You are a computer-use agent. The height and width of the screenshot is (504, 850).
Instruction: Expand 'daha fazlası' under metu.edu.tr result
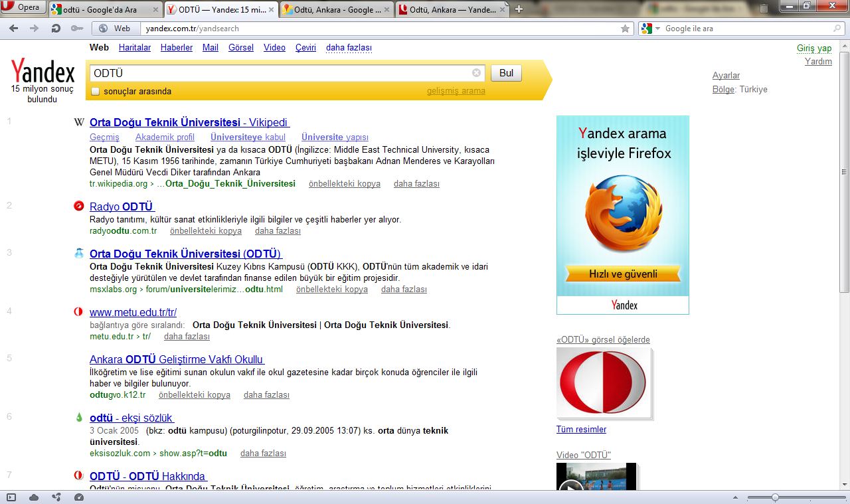(x=187, y=337)
